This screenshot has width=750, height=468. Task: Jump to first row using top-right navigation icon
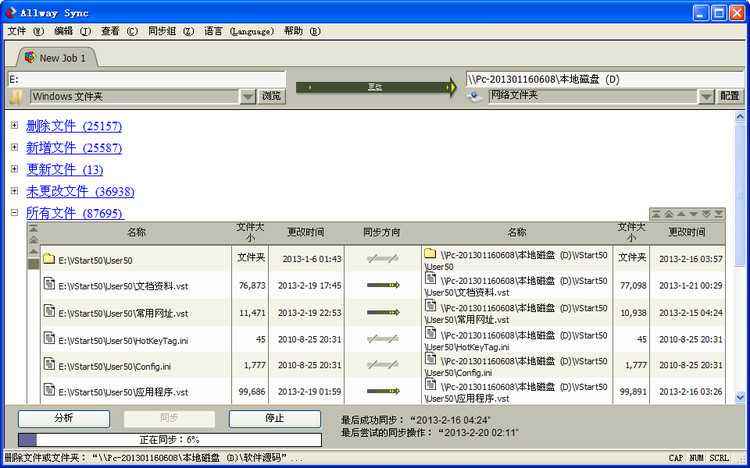pyautogui.click(x=656, y=214)
